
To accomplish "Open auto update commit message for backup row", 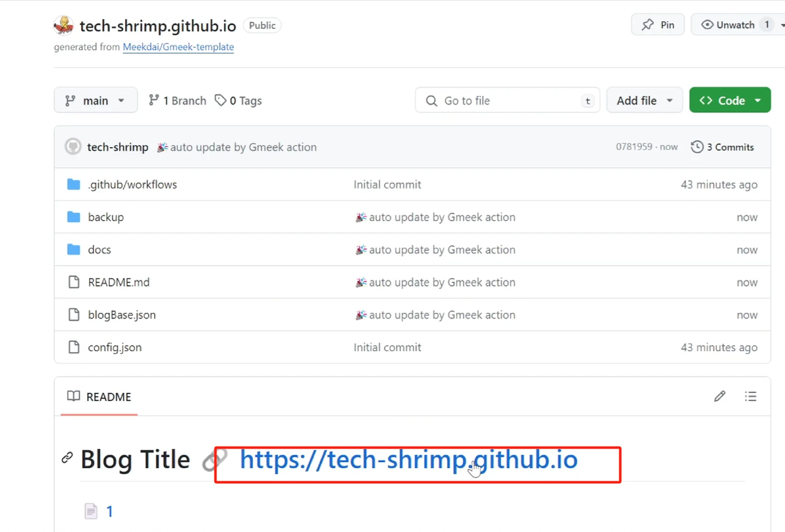I will pos(435,217).
